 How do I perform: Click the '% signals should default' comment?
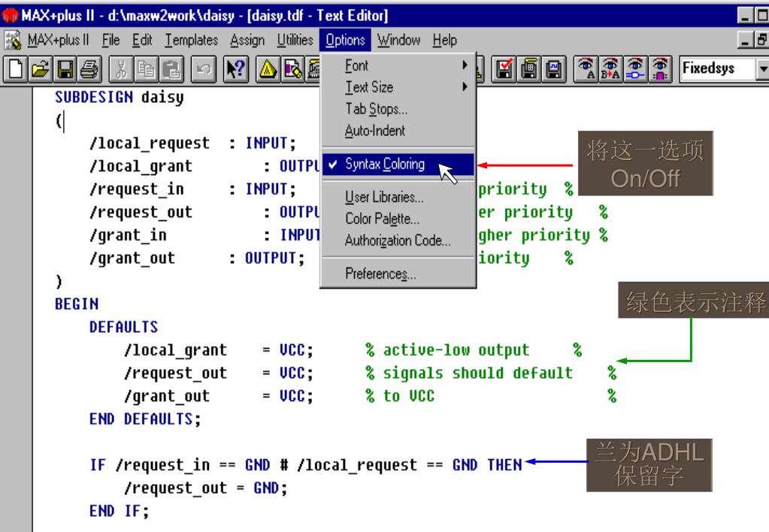point(468,373)
